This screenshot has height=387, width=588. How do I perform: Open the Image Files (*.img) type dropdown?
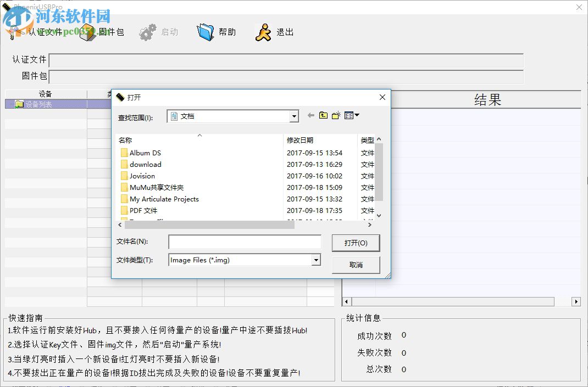click(x=316, y=260)
